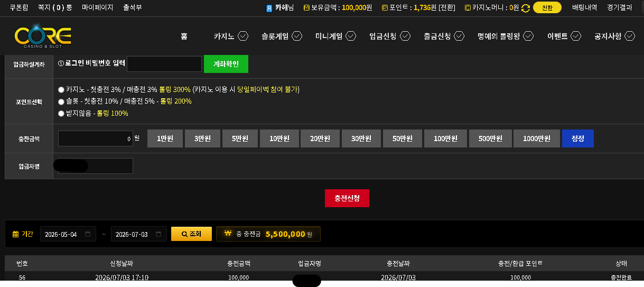The width and height of the screenshot is (644, 287).
Task: Click the 카지노머니 C icon
Action: (x=468, y=8)
